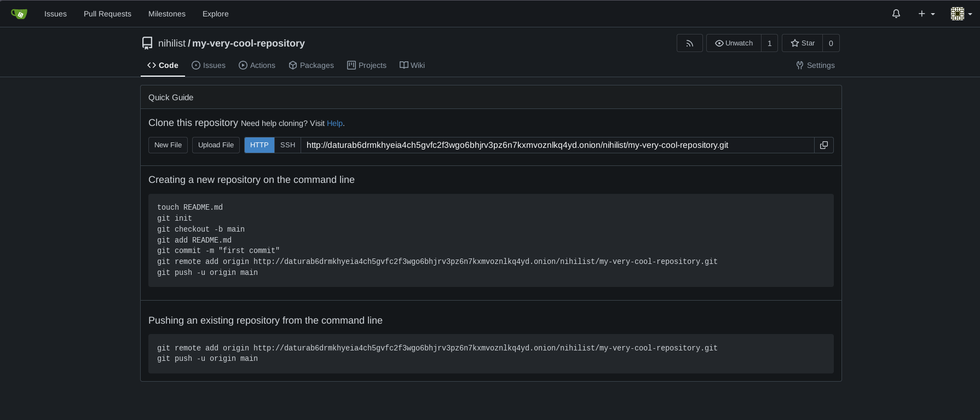Star the repository
The image size is (980, 420).
tap(803, 43)
